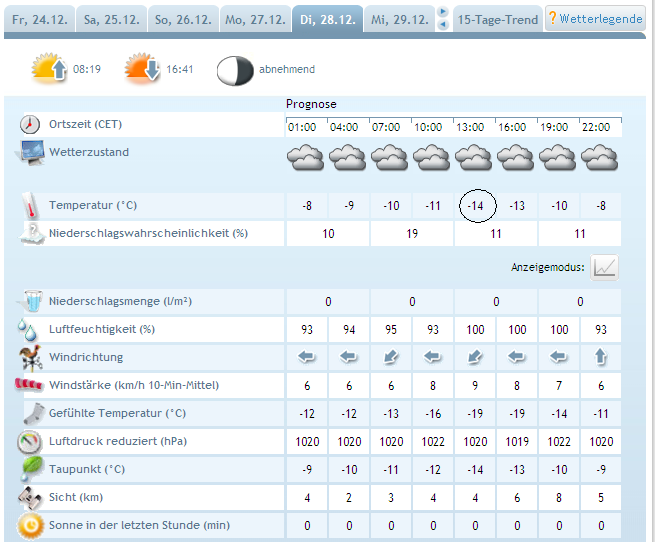Click the Prognose heading
This screenshot has height=542, width=655.
pos(311,104)
